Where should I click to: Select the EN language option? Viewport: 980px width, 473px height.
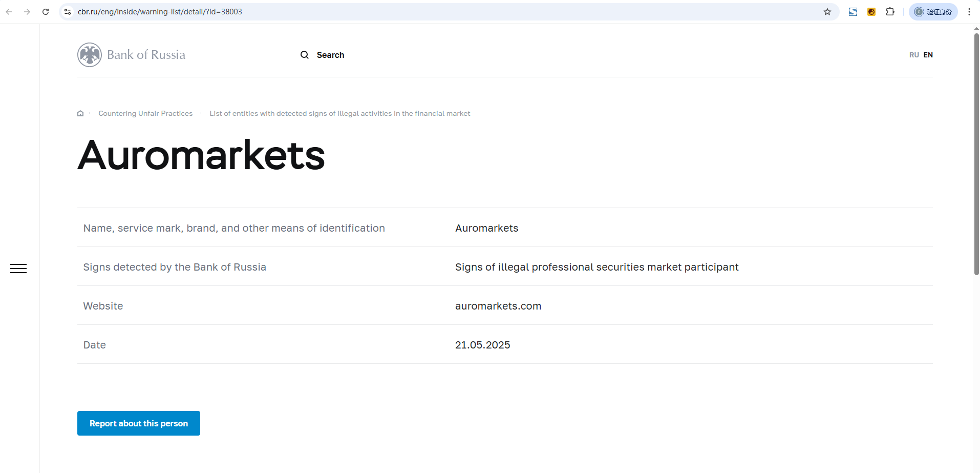(928, 55)
